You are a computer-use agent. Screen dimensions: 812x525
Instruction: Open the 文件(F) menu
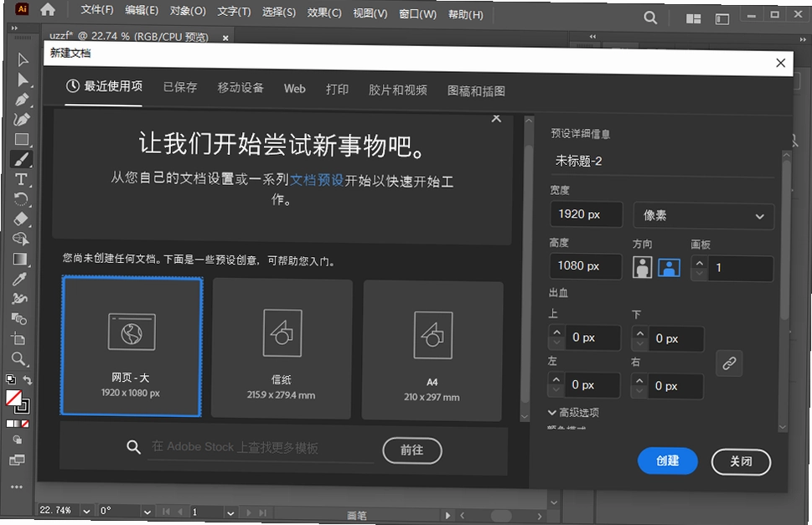point(97,9)
